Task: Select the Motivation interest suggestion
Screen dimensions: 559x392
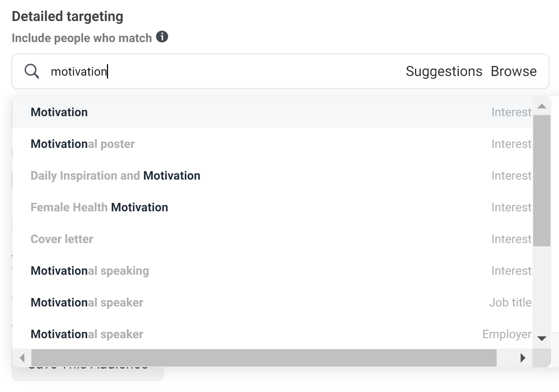Action: click(x=272, y=112)
